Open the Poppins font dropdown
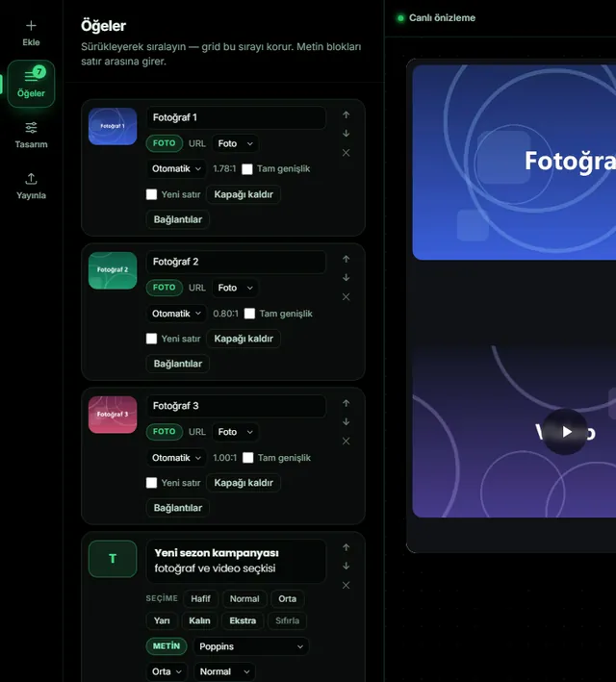616x682 pixels. (251, 646)
